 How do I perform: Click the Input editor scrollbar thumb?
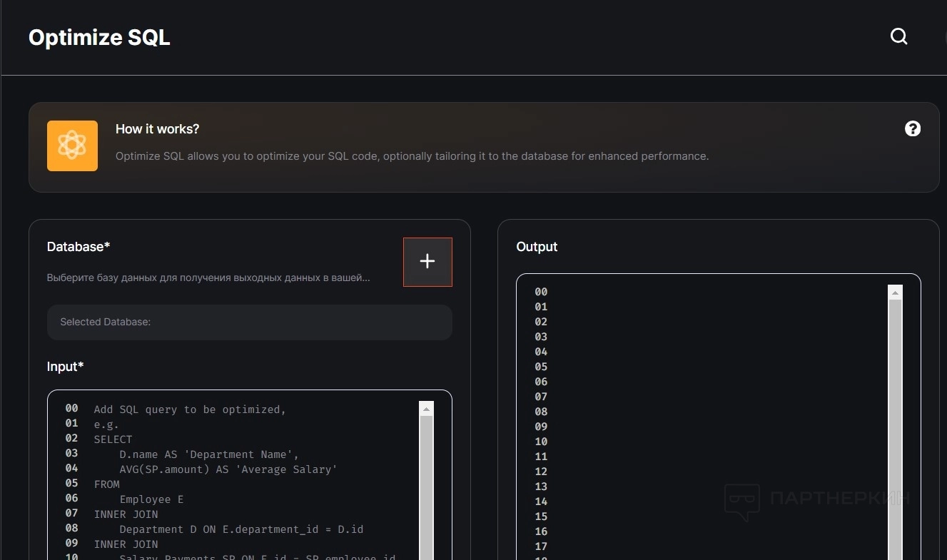click(x=426, y=485)
